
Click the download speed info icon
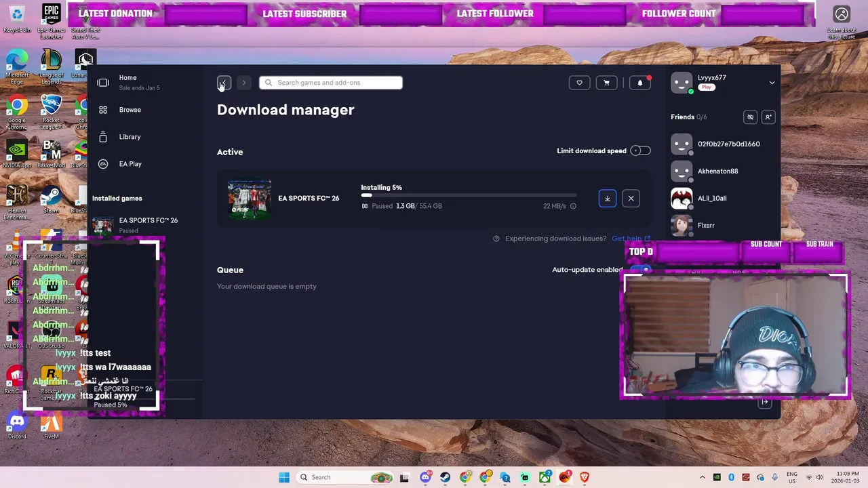[573, 206]
